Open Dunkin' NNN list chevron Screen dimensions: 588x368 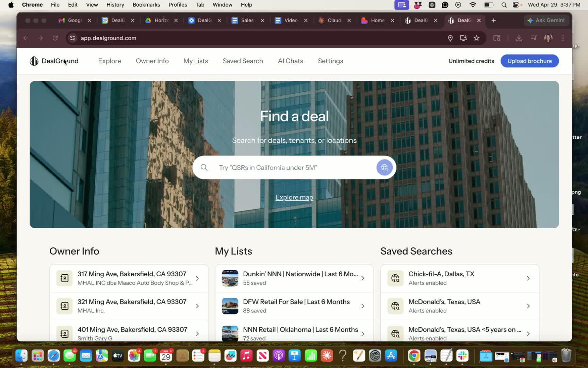tap(363, 278)
